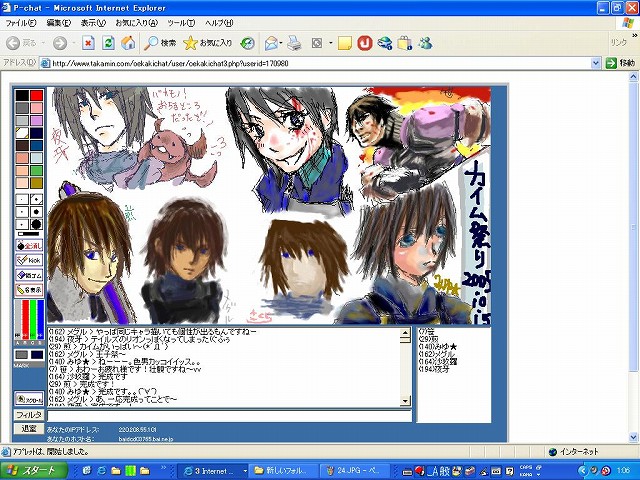Click the Refresh page icon

pos(108,43)
